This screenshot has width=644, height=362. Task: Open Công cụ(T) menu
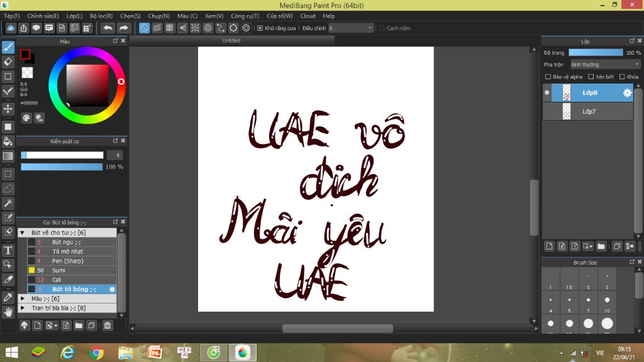(245, 16)
